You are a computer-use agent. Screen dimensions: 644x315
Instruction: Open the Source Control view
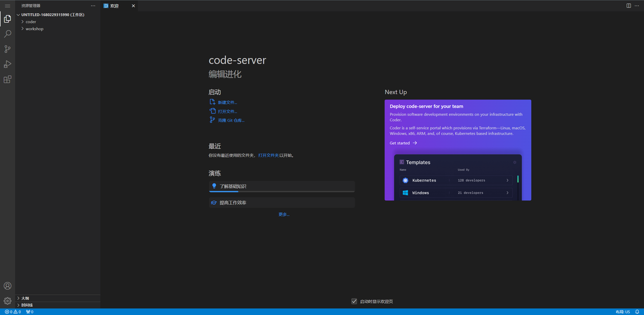(7, 49)
